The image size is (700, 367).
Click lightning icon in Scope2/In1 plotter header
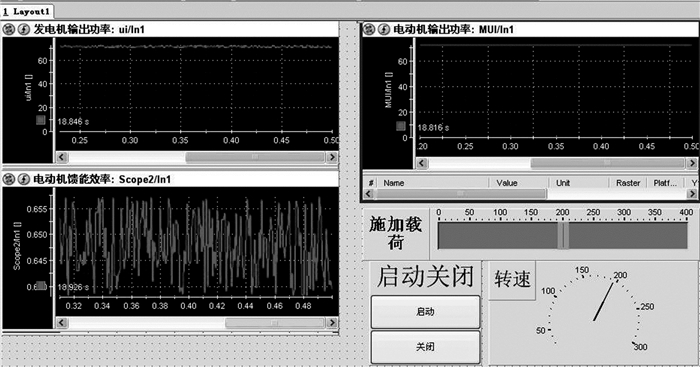[x=23, y=179]
